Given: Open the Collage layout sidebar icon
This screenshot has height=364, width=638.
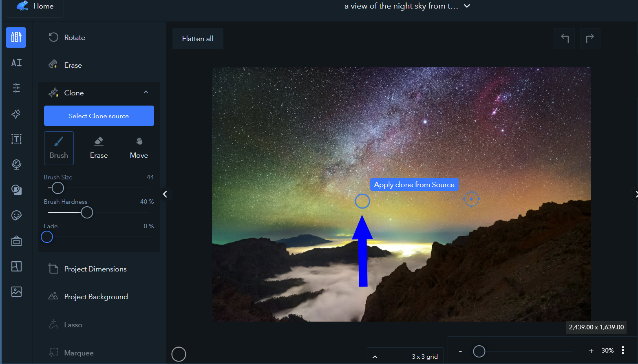Looking at the screenshot, I should [x=16, y=266].
